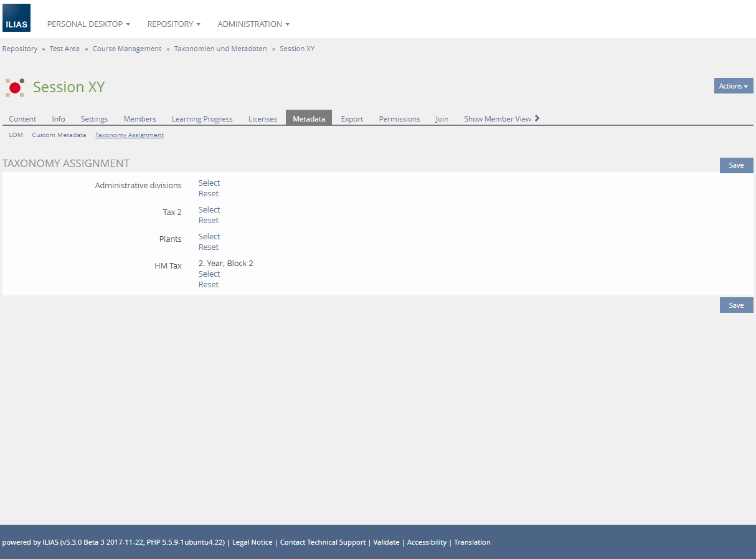The height and width of the screenshot is (559, 756).
Task: Open the Learning Progress tab
Action: [202, 119]
